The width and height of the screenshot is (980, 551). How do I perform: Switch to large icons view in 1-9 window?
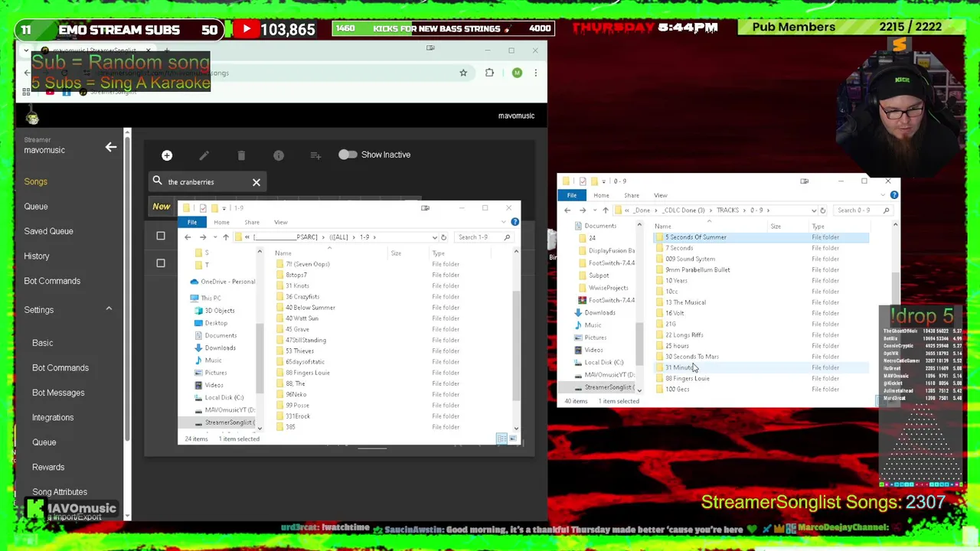click(513, 439)
